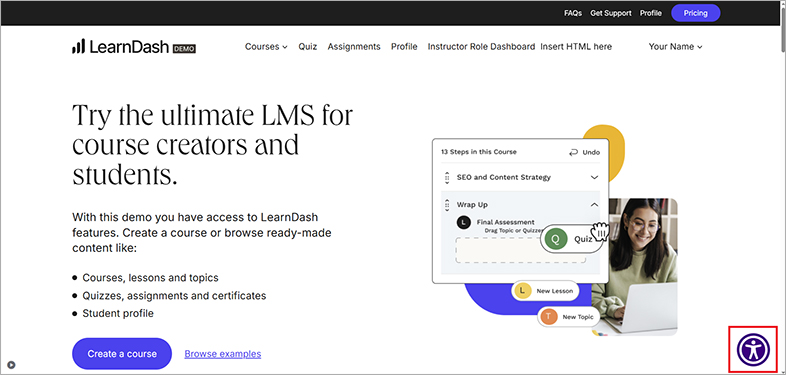
Task: Click the green Q Quiz circle
Action: click(x=555, y=239)
